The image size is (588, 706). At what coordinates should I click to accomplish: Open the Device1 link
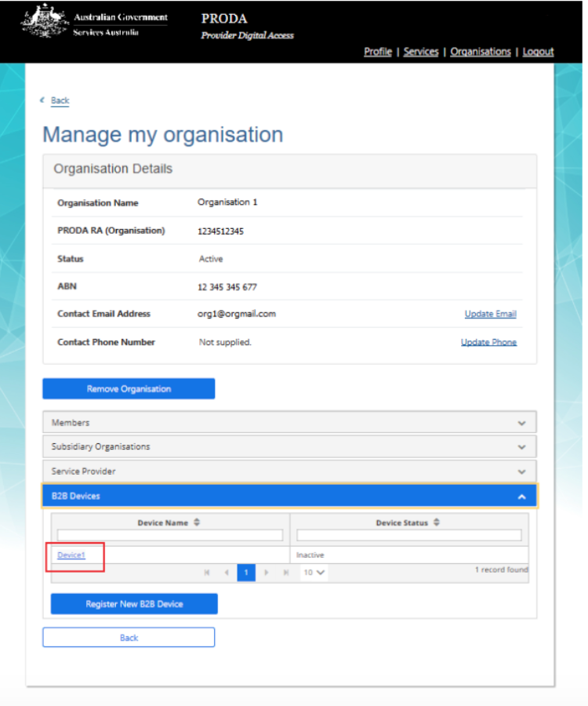click(71, 555)
